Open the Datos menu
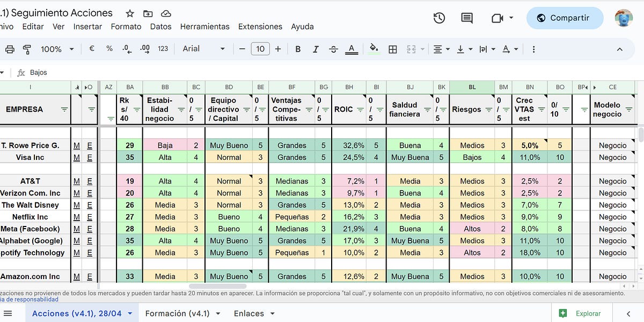Viewport: 644px width, 322px height. point(160,26)
